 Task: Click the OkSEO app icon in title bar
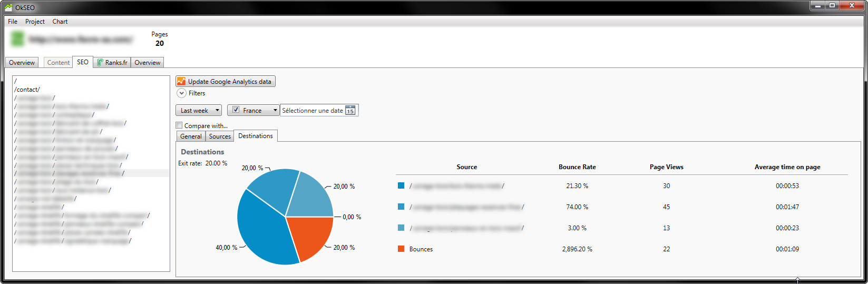(8, 7)
